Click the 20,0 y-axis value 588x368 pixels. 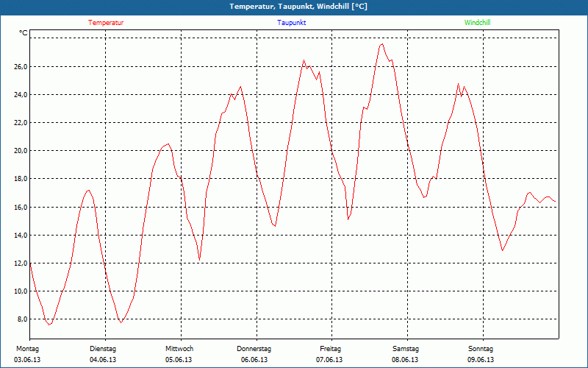pos(21,151)
